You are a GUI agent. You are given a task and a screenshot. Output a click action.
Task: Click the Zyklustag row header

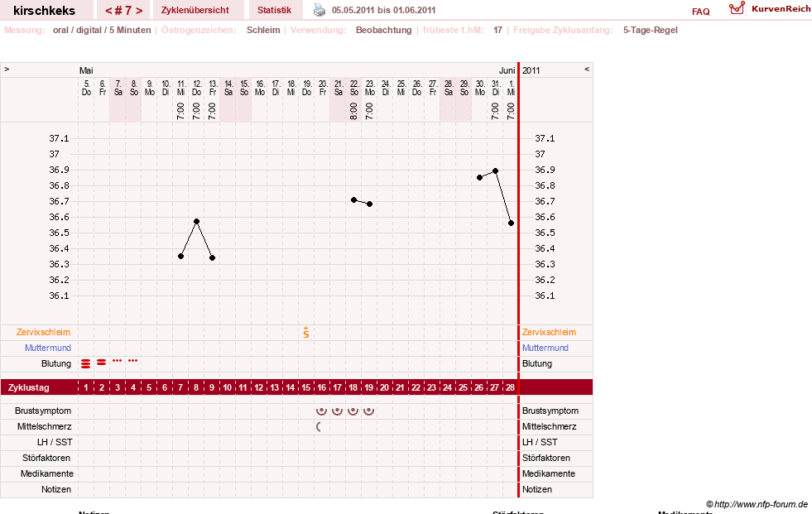click(29, 387)
